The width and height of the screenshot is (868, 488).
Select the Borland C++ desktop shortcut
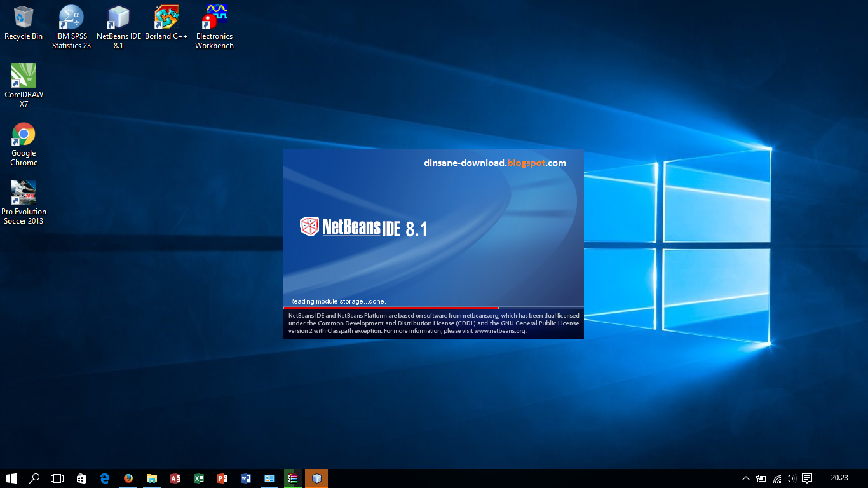click(166, 23)
